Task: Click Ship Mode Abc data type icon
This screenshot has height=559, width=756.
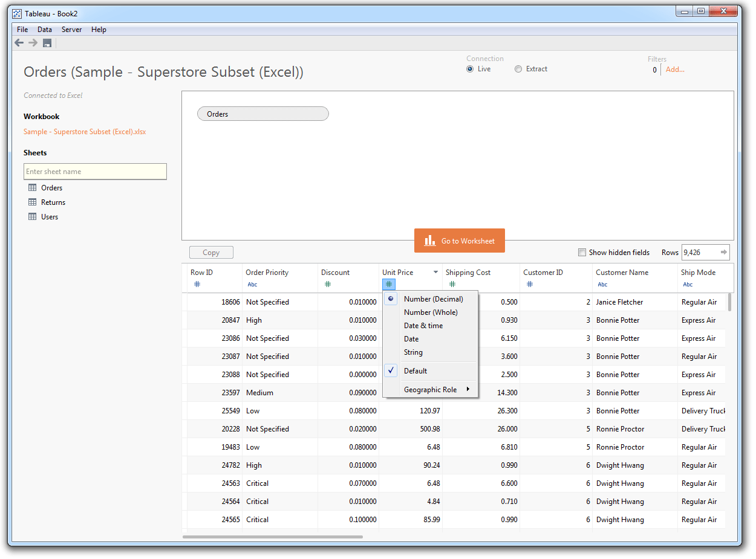Action: 688,284
